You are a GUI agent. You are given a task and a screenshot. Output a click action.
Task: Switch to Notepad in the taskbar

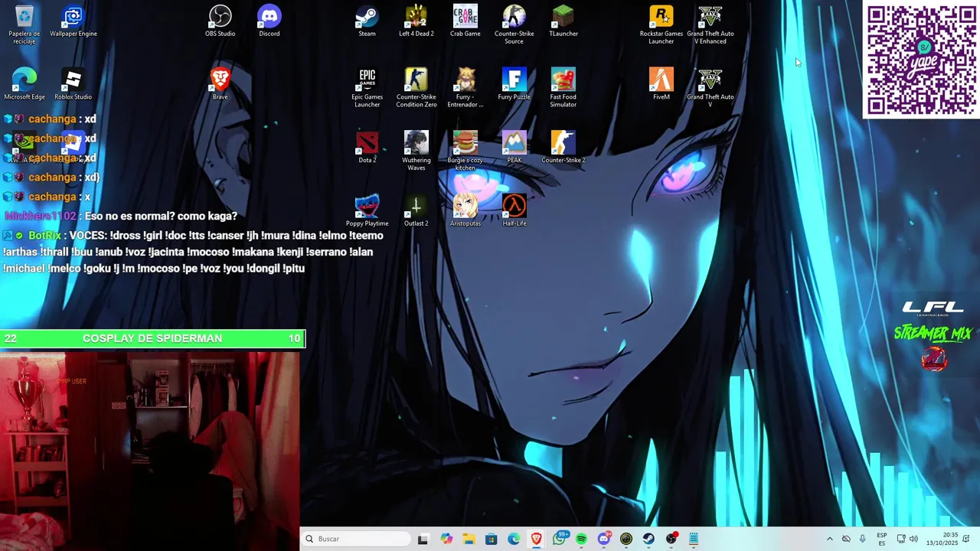[x=694, y=539]
